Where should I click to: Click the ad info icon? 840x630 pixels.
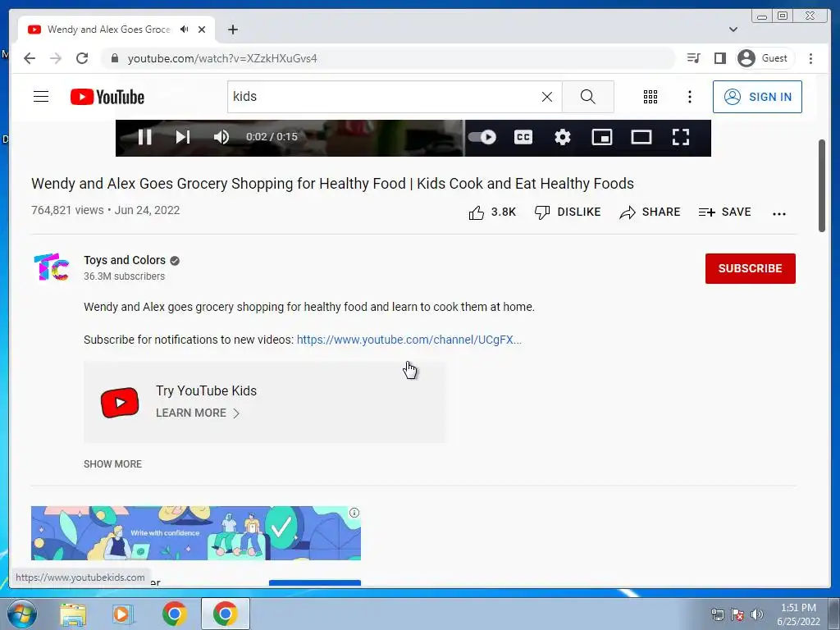click(x=354, y=513)
